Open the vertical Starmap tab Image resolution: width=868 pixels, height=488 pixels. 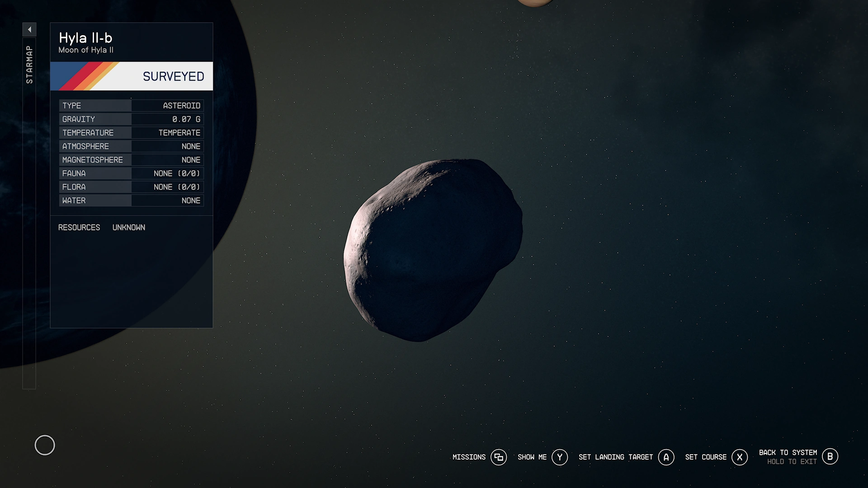29,65
